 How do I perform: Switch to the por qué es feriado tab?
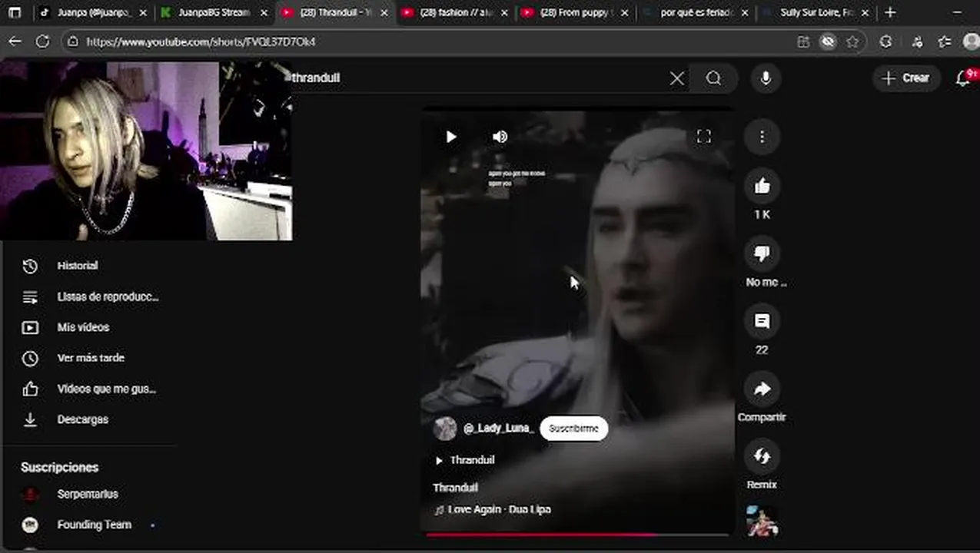click(694, 13)
